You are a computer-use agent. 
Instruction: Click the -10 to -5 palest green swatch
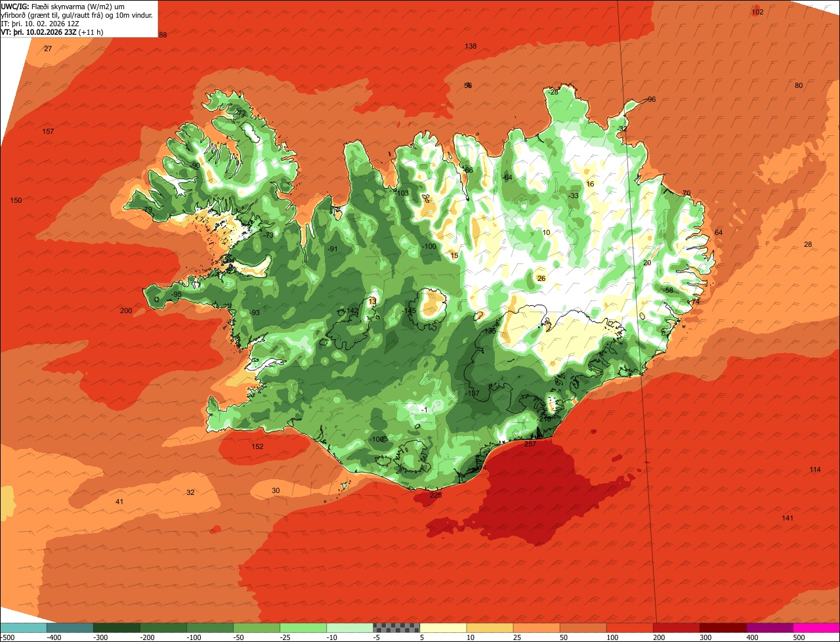coord(350,628)
